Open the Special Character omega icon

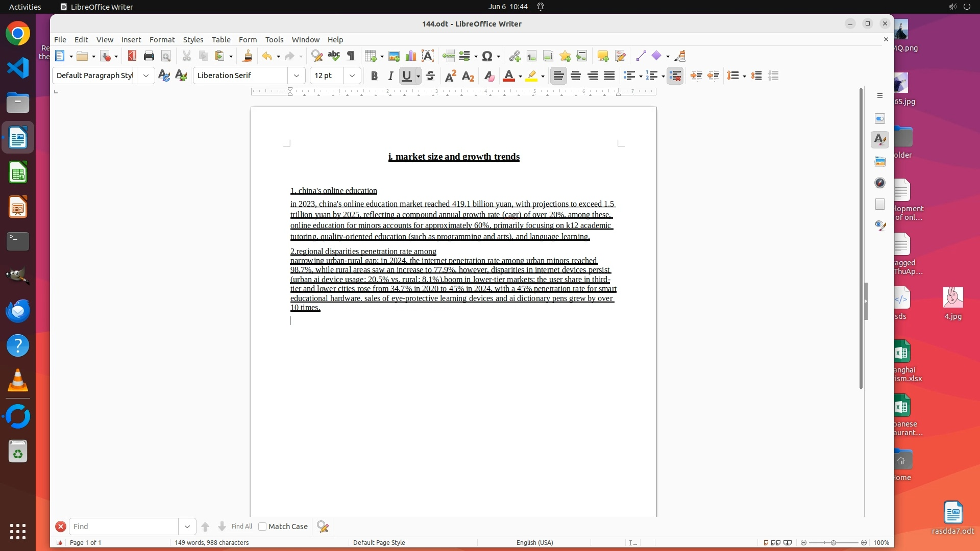tap(487, 56)
